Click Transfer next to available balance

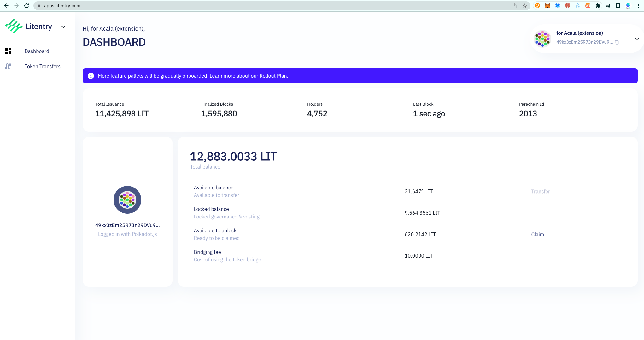(x=540, y=191)
